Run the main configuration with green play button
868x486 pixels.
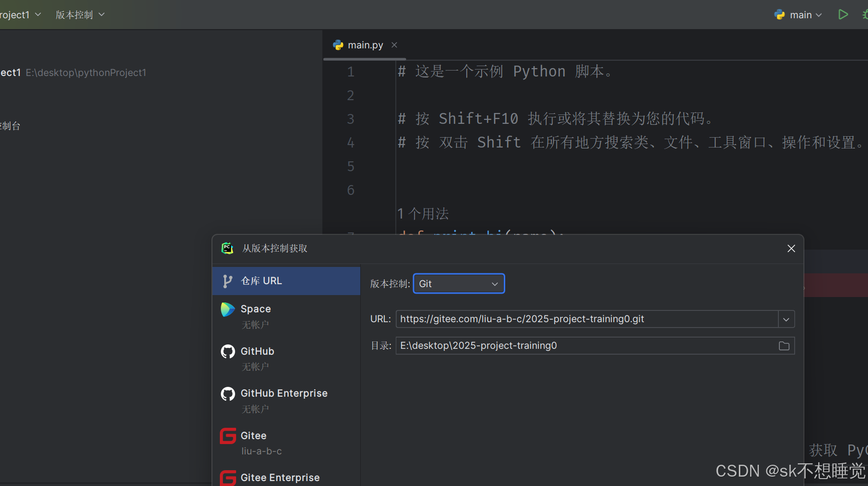click(x=843, y=14)
